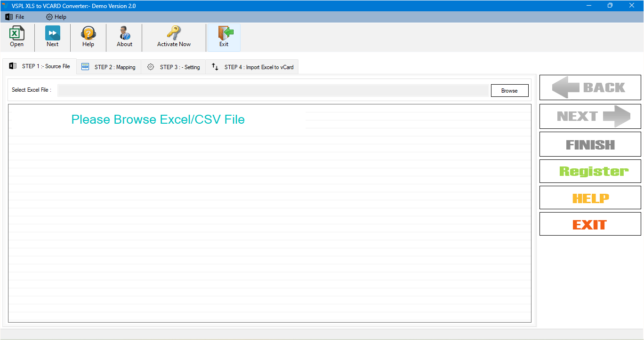Switch to STEP 2 Mapping tab
Image resolution: width=644 pixels, height=340 pixels.
[109, 67]
